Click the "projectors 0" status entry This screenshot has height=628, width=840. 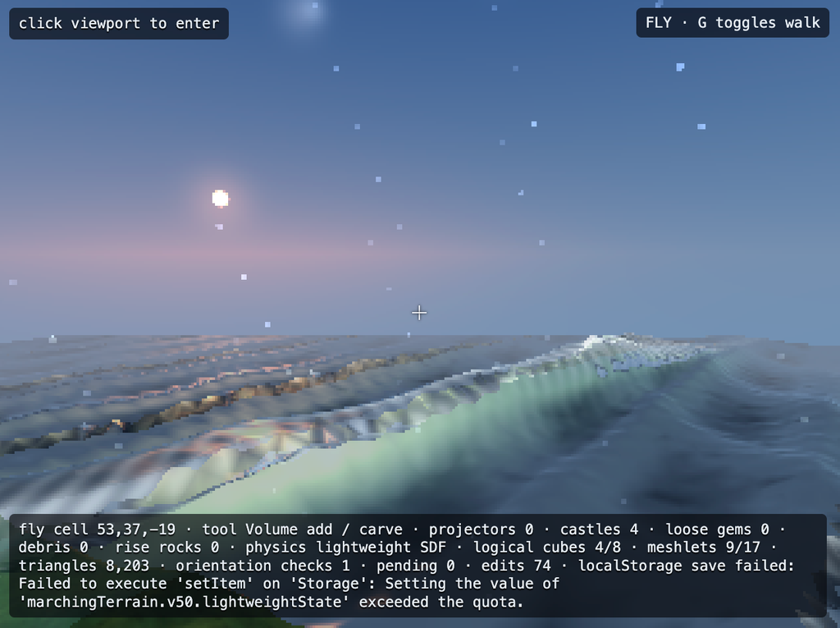[481, 529]
